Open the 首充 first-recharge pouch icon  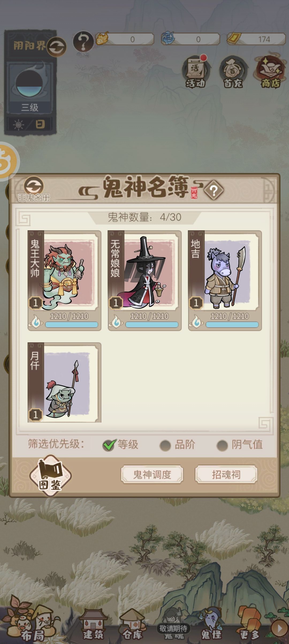click(233, 72)
